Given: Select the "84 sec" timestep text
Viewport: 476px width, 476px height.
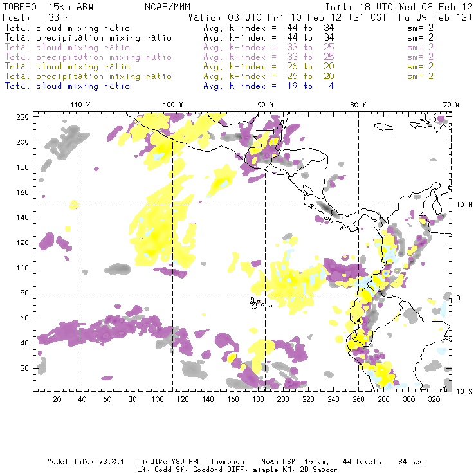Looking at the screenshot, I should (411, 462).
